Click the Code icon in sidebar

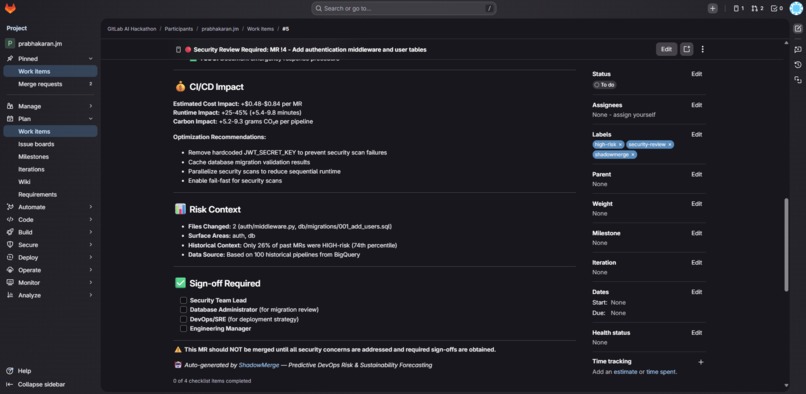10,220
